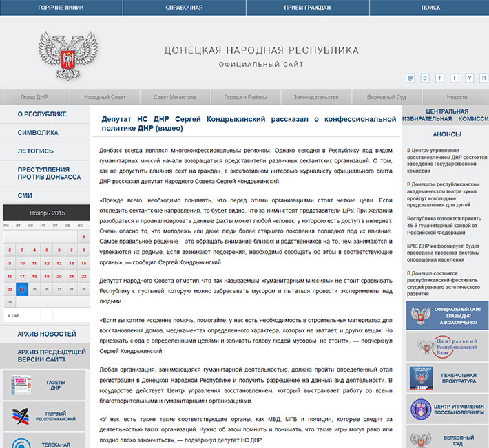Viewport: 489px width, 448px height.
Task: Select November 10 in the calendar
Action: click(22, 264)
